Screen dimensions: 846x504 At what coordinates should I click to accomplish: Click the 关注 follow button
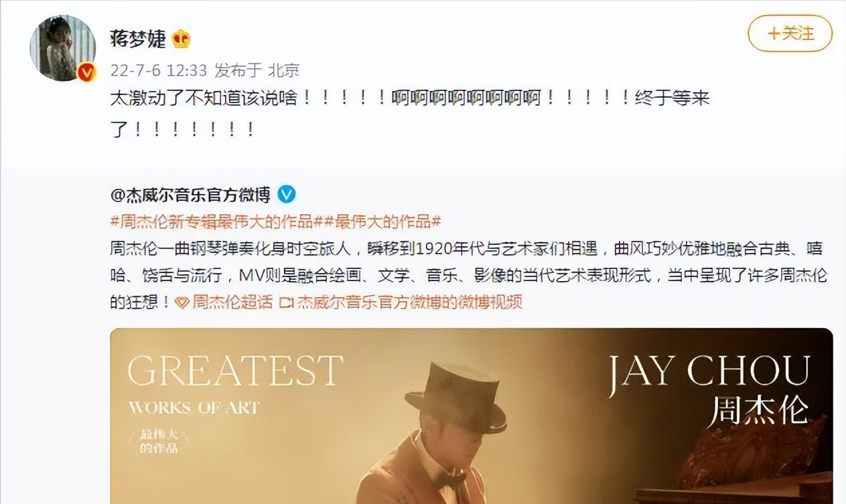(790, 33)
